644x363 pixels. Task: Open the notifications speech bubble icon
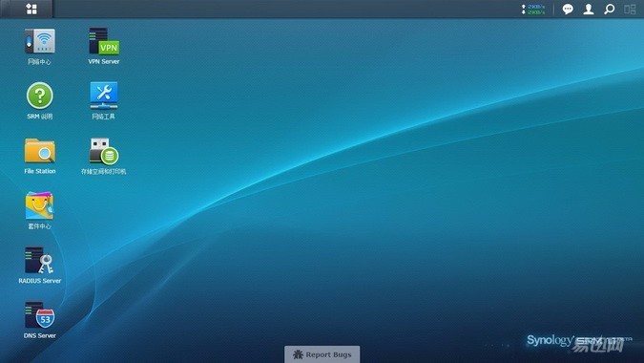pyautogui.click(x=568, y=9)
